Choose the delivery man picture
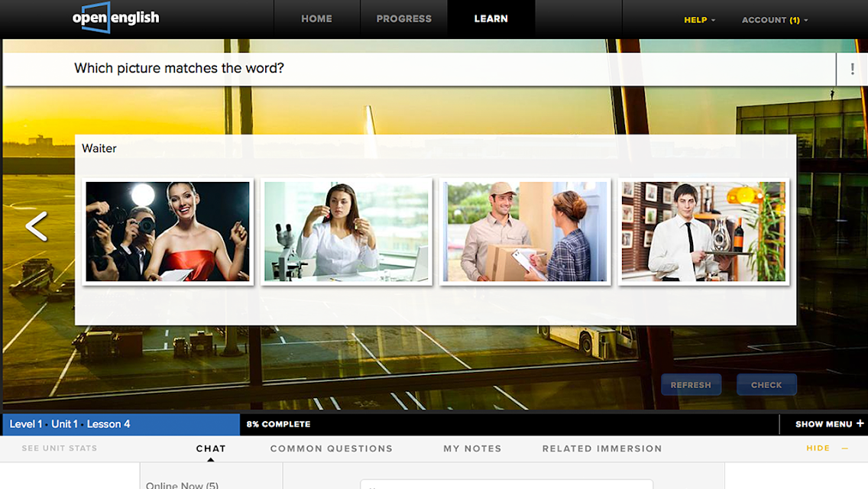 [x=525, y=232]
